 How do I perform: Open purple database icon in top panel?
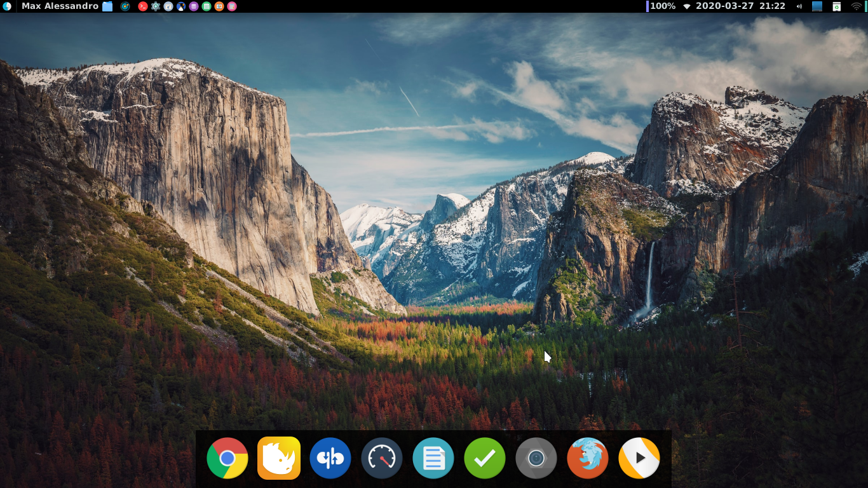pos(194,6)
